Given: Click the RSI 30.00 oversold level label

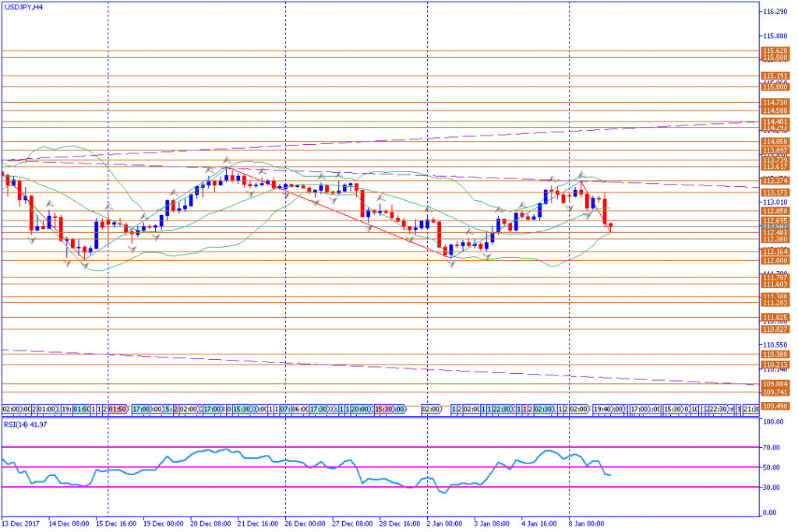Looking at the screenshot, I should click(x=772, y=488).
